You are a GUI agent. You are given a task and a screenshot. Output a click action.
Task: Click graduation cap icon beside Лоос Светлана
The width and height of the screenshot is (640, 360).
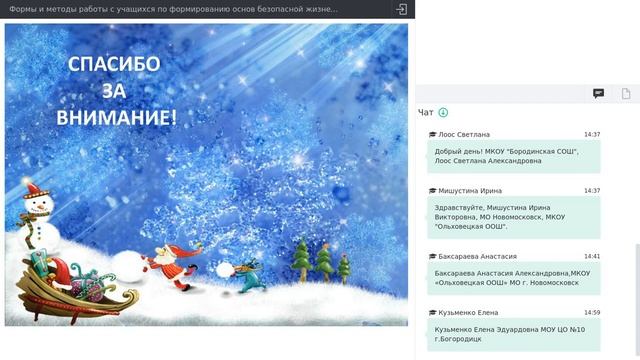click(x=432, y=134)
